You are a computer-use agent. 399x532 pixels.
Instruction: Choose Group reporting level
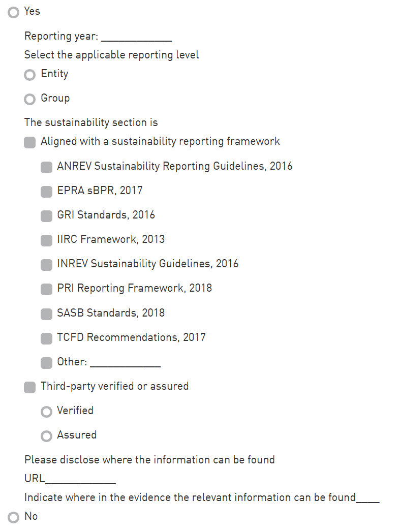pyautogui.click(x=30, y=99)
